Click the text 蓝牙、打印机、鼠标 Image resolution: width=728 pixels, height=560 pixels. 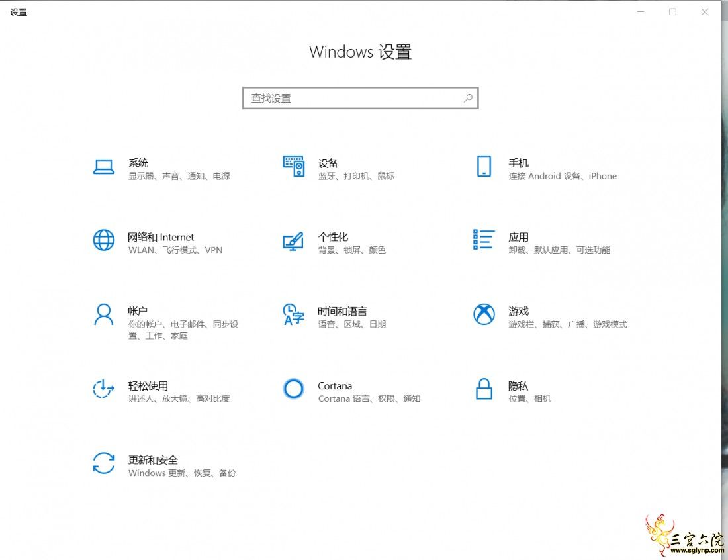356,176
